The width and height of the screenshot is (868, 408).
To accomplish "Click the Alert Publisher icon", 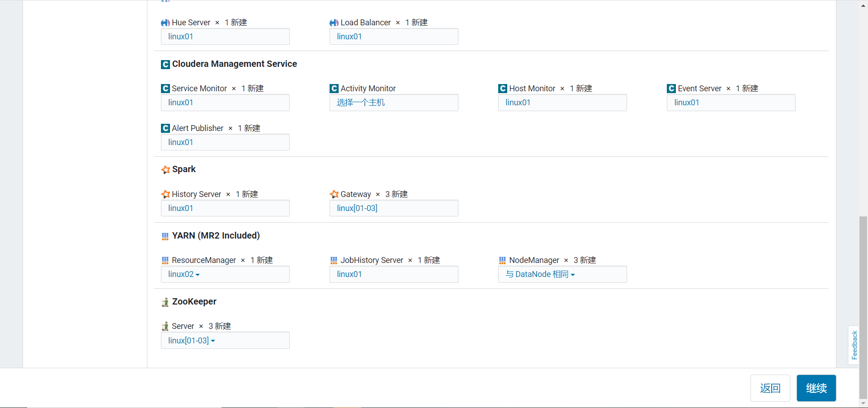I will point(165,128).
